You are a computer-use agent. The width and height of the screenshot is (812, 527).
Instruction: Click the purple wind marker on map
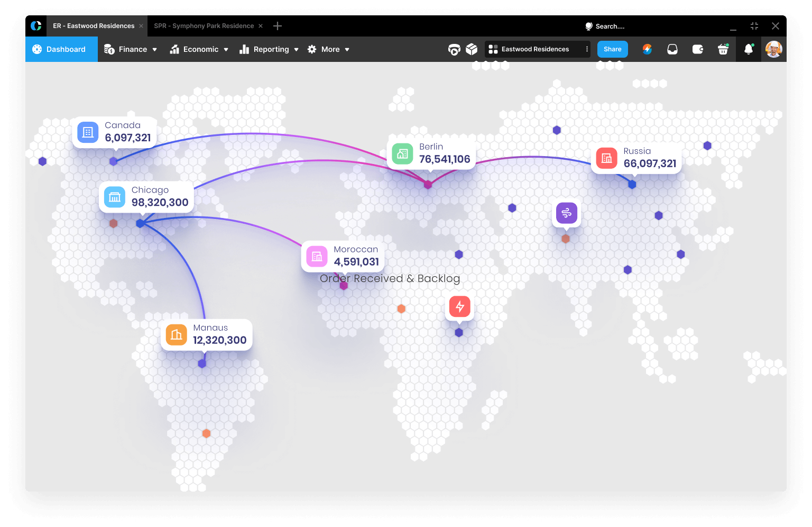coord(566,213)
